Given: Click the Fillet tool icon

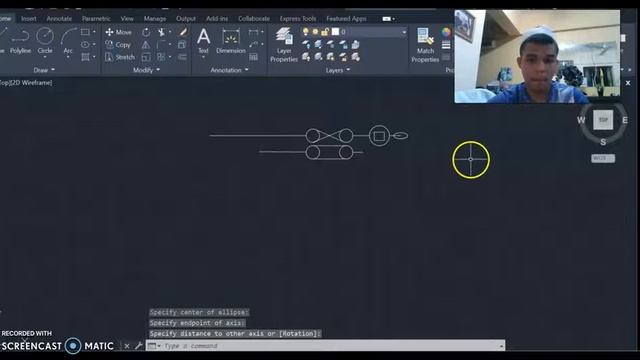Looking at the screenshot, I should (161, 44).
